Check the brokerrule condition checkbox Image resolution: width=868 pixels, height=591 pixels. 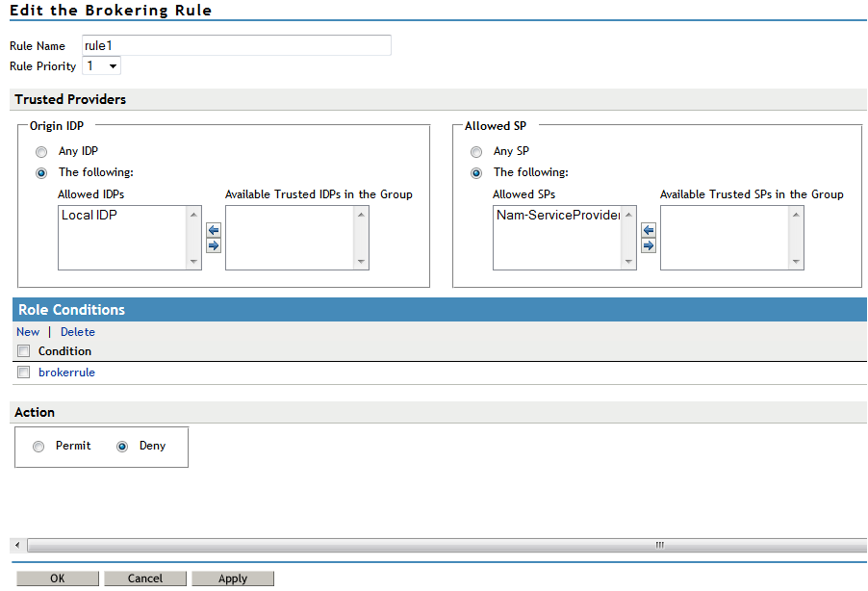(24, 373)
